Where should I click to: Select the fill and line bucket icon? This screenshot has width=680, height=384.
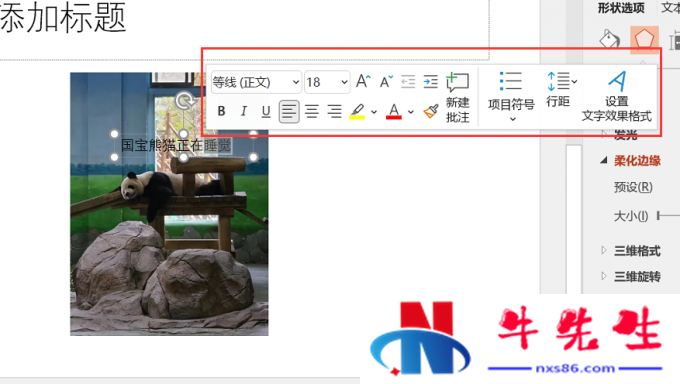(x=609, y=39)
